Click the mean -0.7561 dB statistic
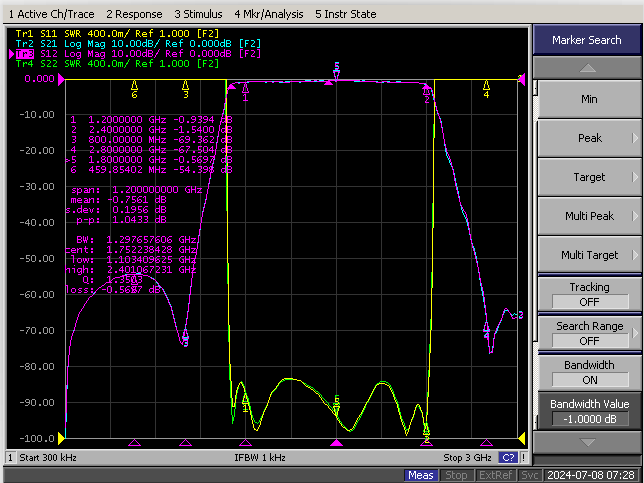 118,200
